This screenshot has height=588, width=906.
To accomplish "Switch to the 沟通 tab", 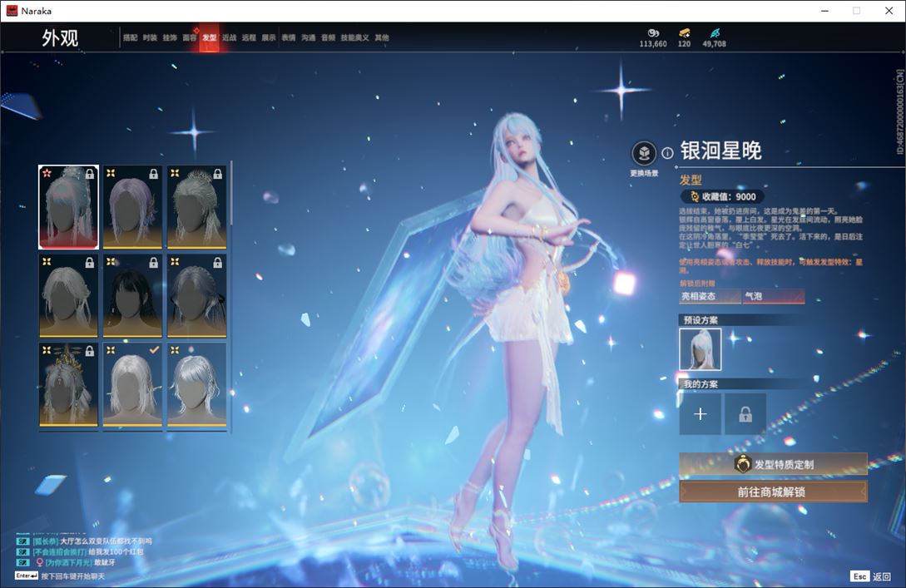I will 308,37.
